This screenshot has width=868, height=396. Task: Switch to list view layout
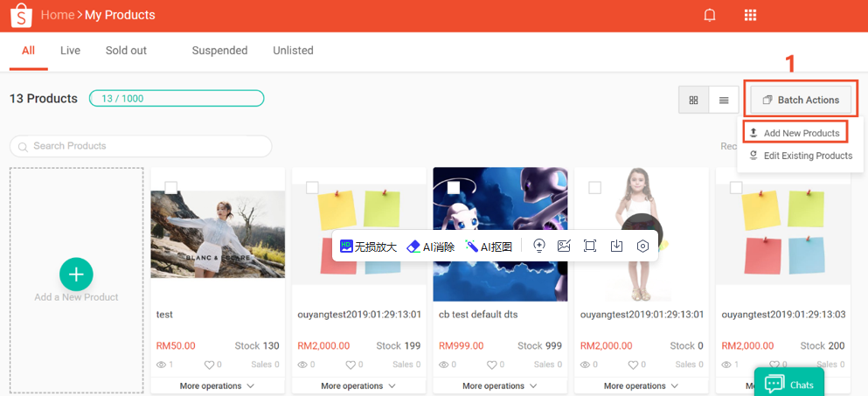coord(724,100)
